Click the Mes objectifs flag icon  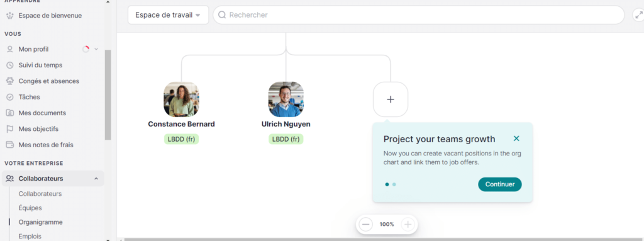coord(10,129)
